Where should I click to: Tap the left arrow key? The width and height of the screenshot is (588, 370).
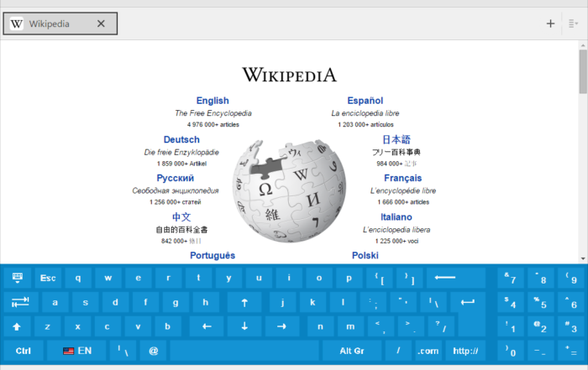coord(207,326)
